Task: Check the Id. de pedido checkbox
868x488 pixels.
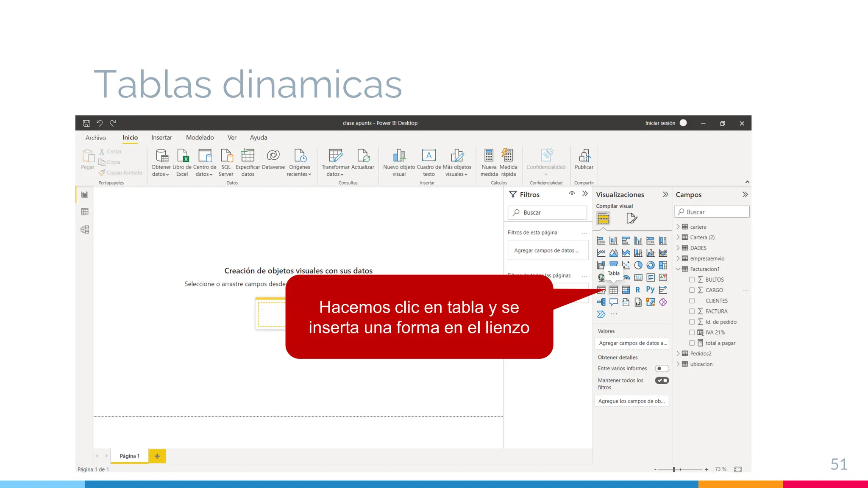Action: 692,322
